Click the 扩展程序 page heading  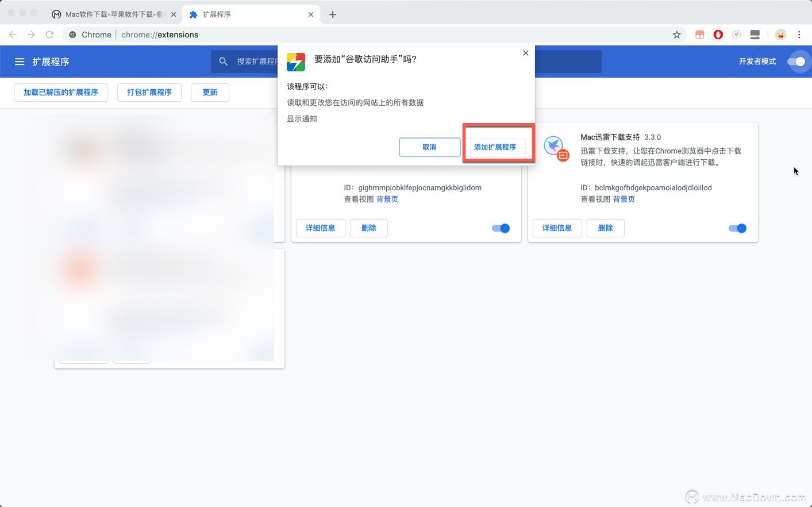[x=51, y=62]
